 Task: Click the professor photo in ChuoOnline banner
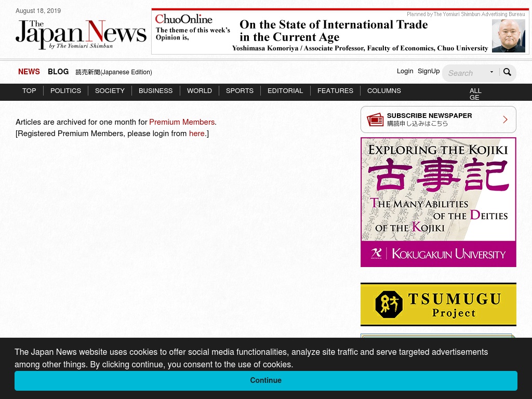click(509, 36)
